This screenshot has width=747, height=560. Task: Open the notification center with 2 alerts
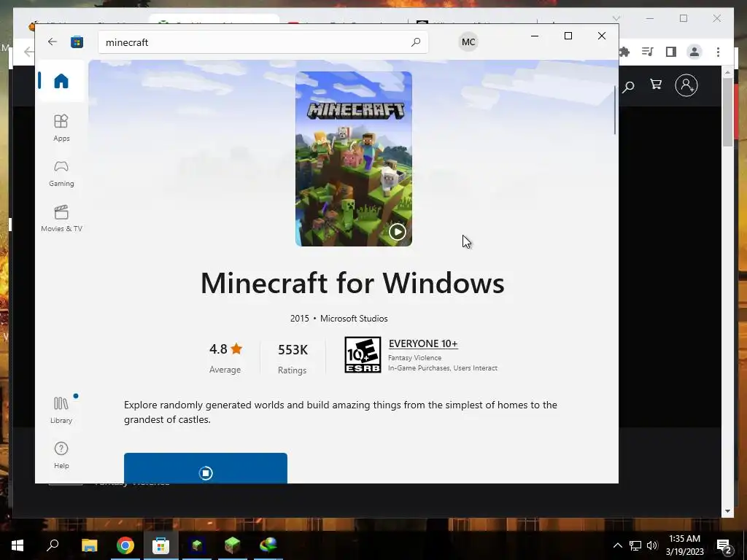[x=724, y=545]
